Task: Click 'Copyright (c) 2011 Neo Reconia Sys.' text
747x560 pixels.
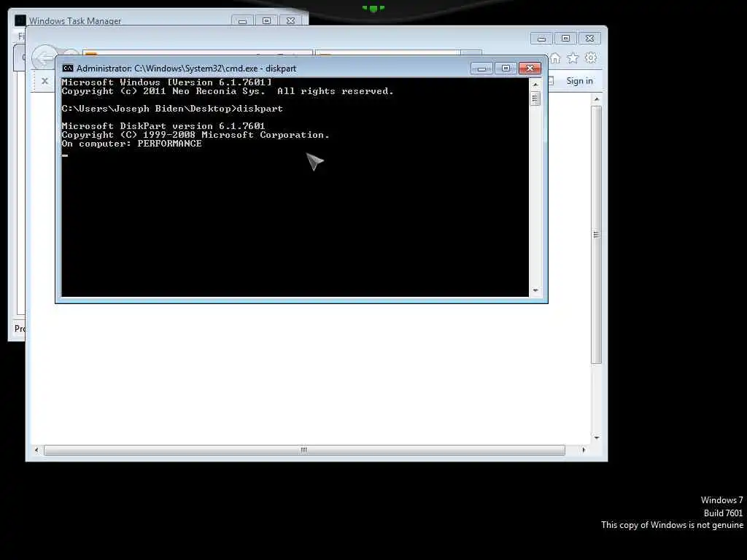Action: tap(163, 91)
